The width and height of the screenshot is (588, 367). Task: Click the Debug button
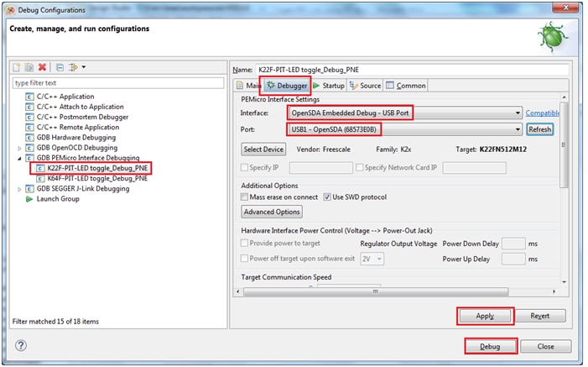(x=490, y=346)
